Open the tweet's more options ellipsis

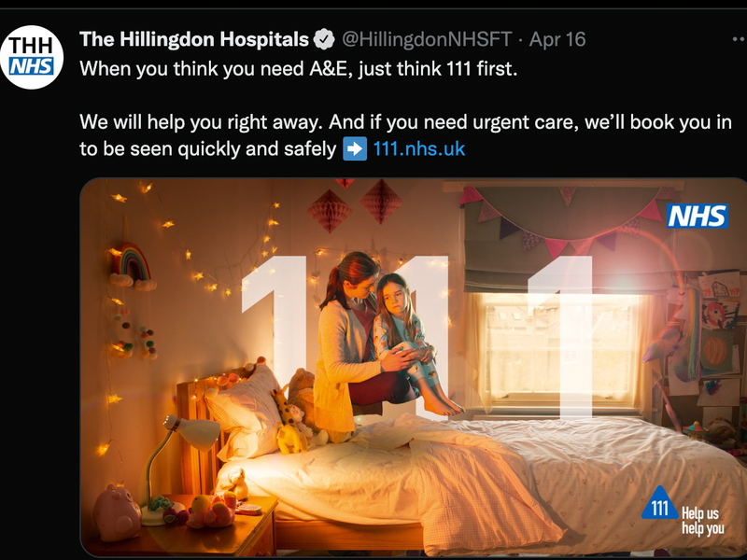(x=740, y=39)
